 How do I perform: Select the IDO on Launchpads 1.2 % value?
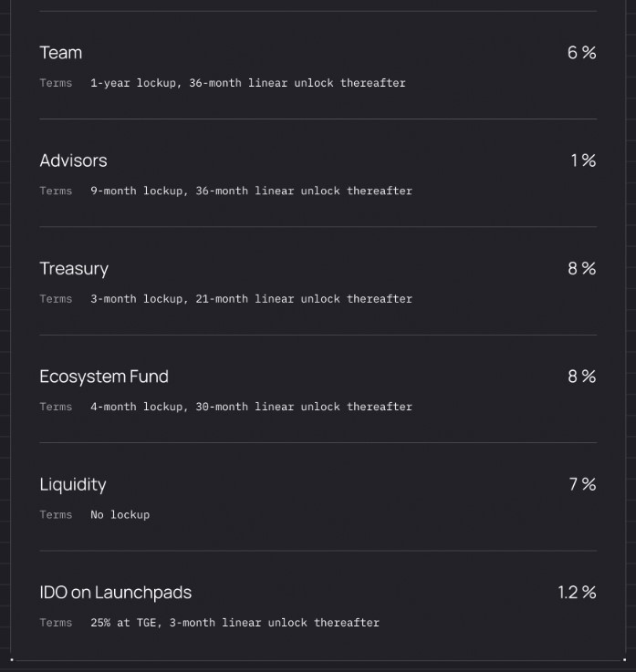577,593
